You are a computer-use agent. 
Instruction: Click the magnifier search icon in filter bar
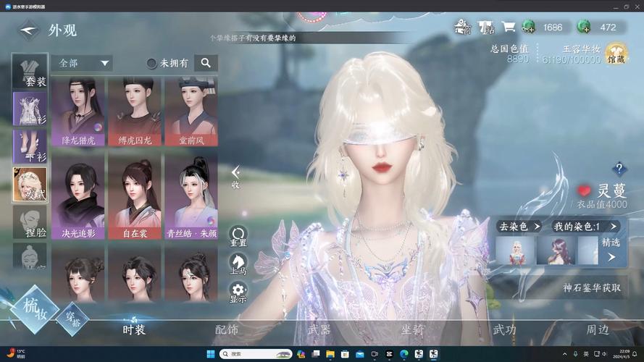(206, 63)
